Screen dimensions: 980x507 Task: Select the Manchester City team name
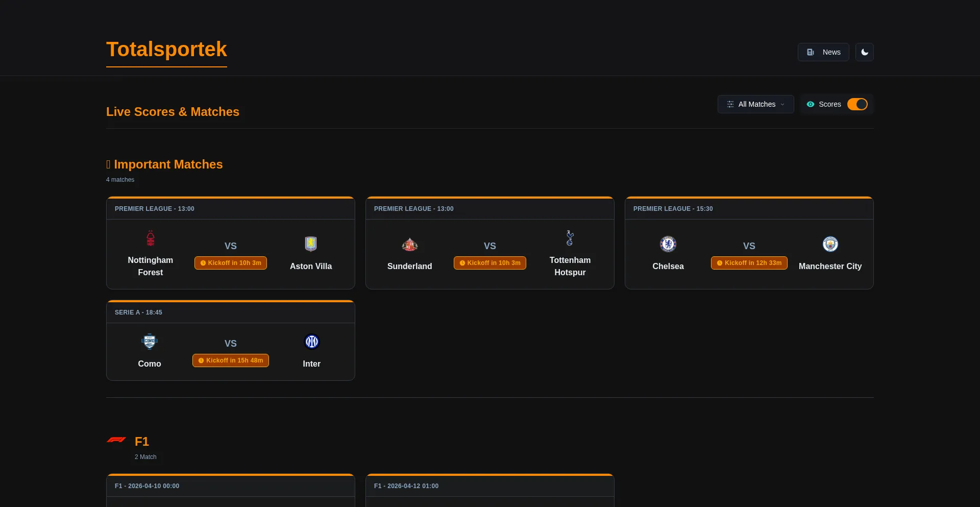(x=830, y=267)
